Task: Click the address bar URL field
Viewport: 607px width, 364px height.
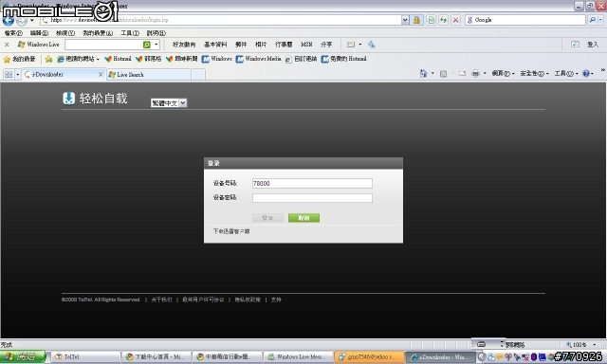Action: coord(221,20)
